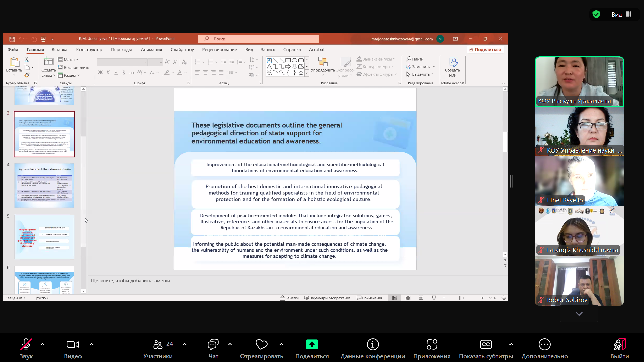Viewport: 644px width, 362px height.
Task: Click zoom out minus button
Action: pyautogui.click(x=444, y=298)
